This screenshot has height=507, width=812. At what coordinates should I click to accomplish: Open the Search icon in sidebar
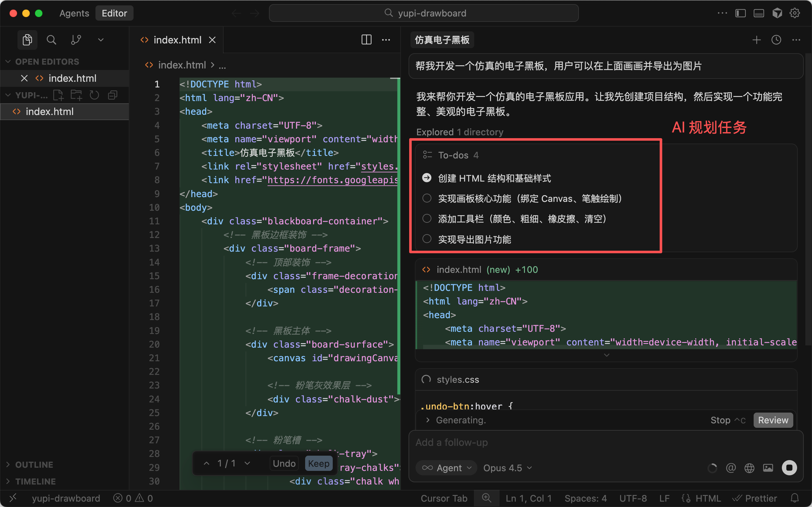51,40
